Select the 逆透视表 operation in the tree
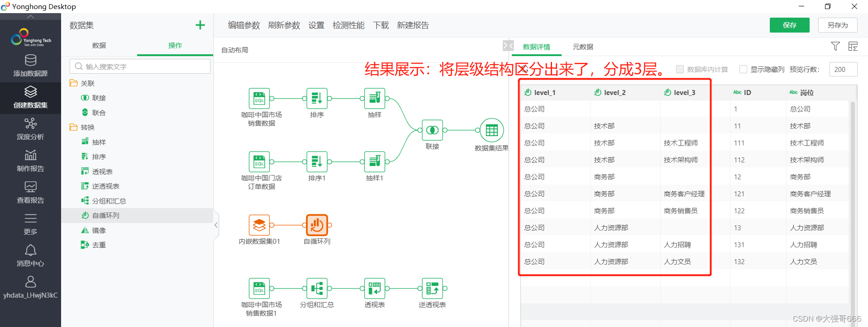The width and height of the screenshot is (868, 327). pos(105,186)
